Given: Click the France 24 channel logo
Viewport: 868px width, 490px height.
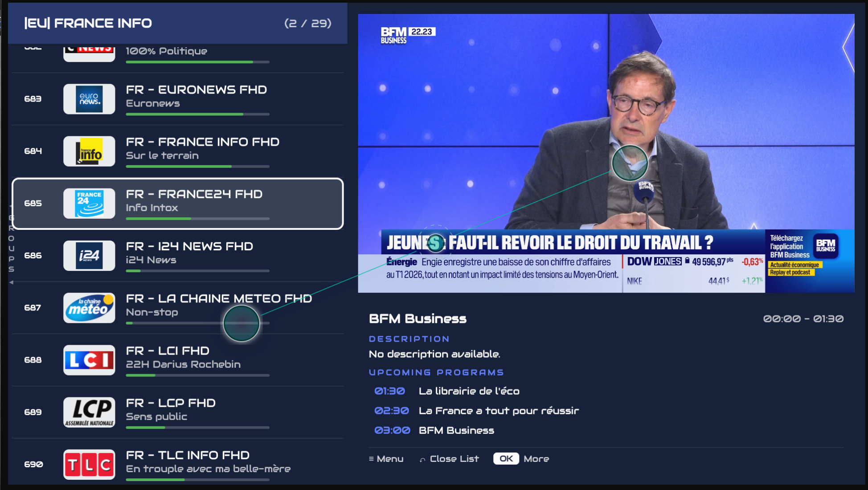Looking at the screenshot, I should [89, 204].
